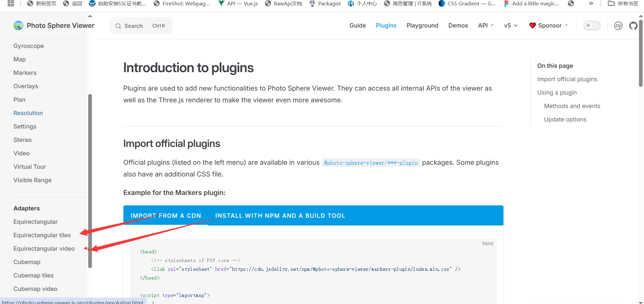Open Cubemap tiles adapter

click(x=34, y=275)
